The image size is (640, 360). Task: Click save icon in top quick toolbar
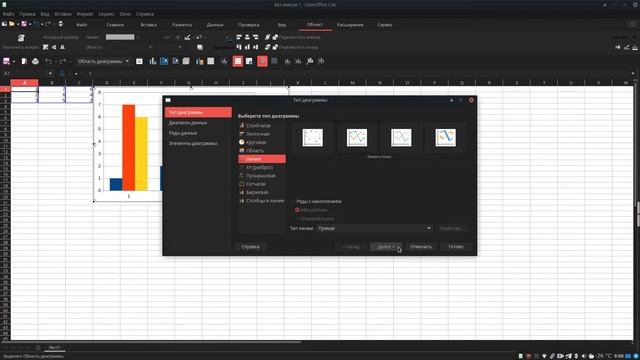(x=24, y=24)
